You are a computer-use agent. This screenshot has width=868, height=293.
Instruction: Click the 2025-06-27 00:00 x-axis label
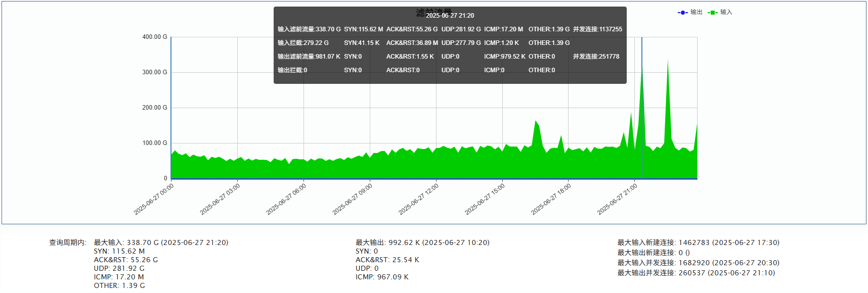pos(154,199)
